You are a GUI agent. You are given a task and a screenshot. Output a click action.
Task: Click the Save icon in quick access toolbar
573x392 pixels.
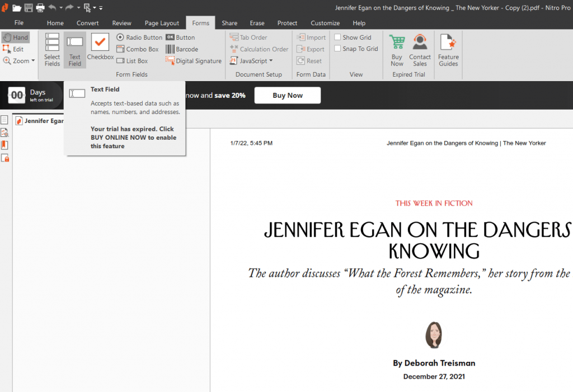coord(29,8)
